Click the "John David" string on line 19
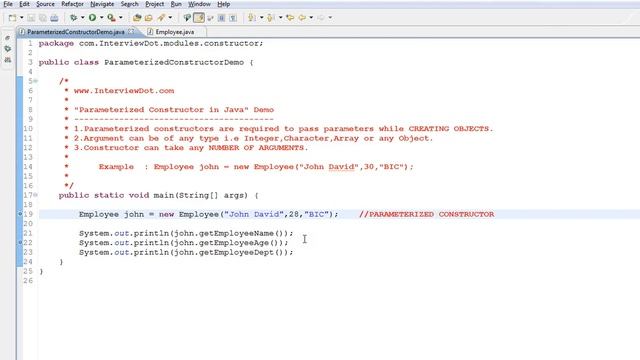640x360 pixels. (254, 214)
